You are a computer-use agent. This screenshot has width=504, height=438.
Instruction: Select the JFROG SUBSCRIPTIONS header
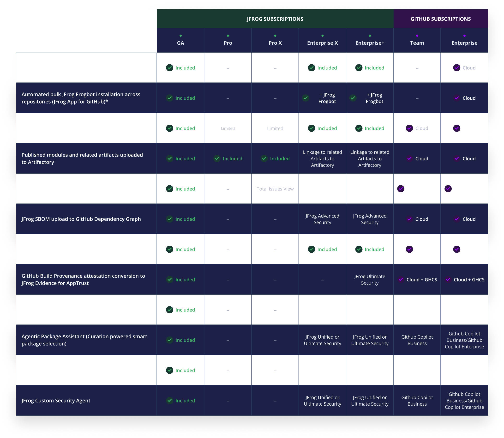pos(275,19)
